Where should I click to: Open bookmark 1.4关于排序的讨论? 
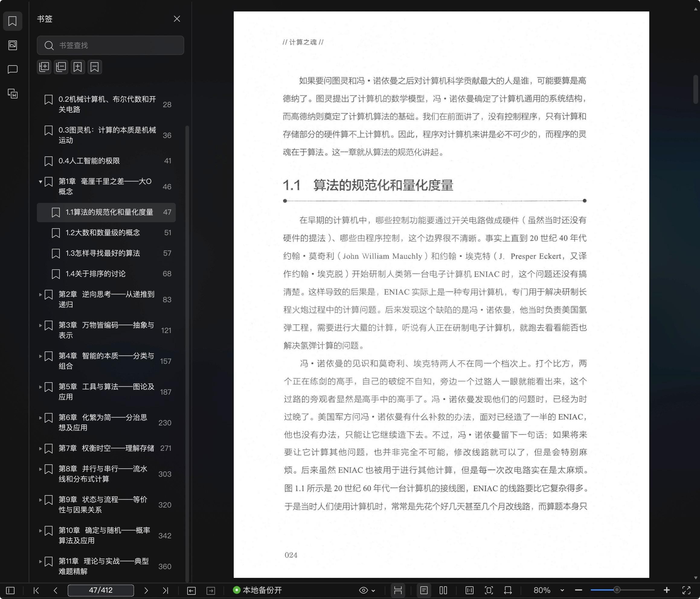point(106,274)
